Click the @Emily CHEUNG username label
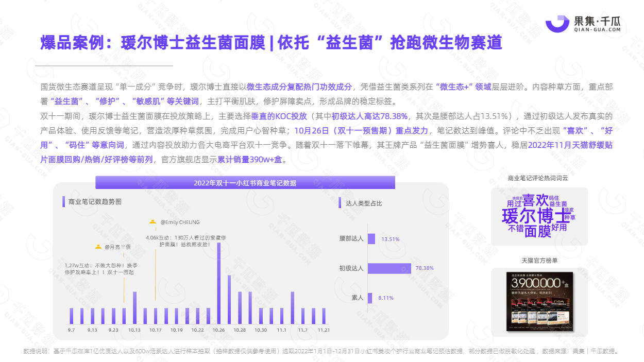 pos(180,222)
